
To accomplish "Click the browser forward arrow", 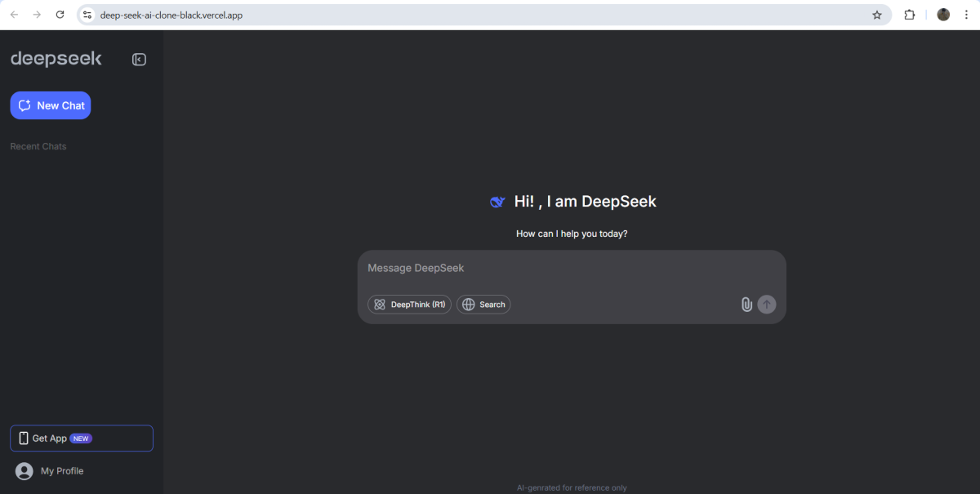I will (x=37, y=15).
